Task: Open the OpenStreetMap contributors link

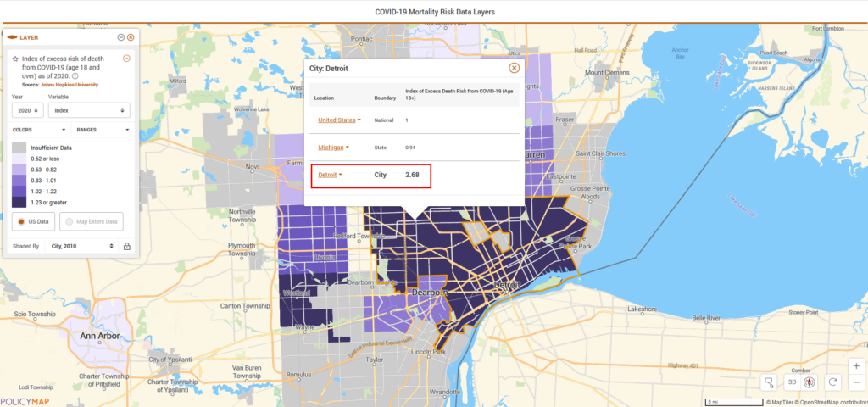Action: (832, 401)
